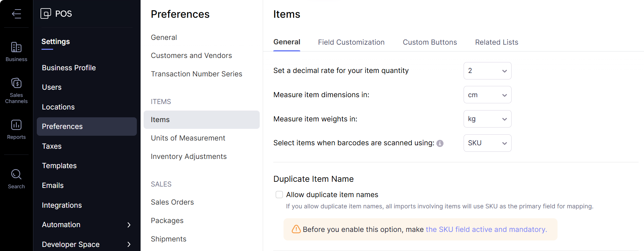Click the barcode scan info icon
Viewport: 644px width, 251px height.
[440, 144]
